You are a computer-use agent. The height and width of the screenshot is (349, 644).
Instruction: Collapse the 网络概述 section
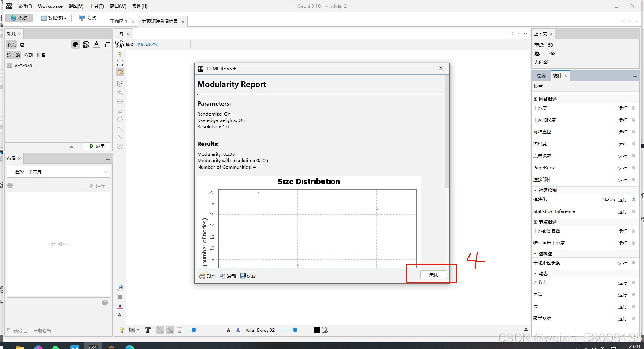coord(536,99)
